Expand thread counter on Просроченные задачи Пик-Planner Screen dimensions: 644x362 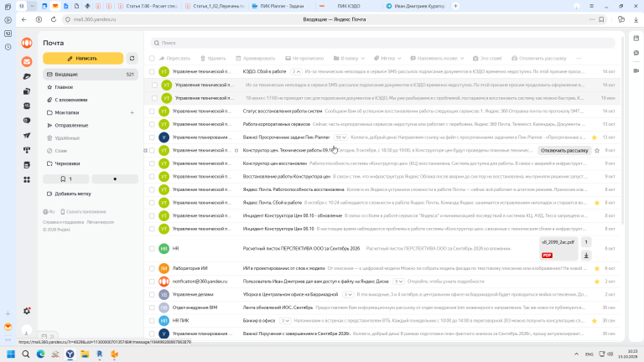tap(340, 137)
